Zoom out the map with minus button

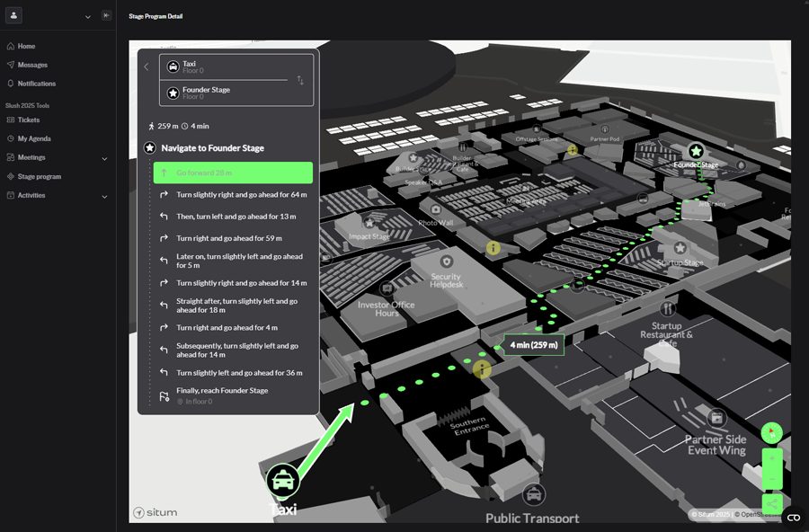(772, 479)
